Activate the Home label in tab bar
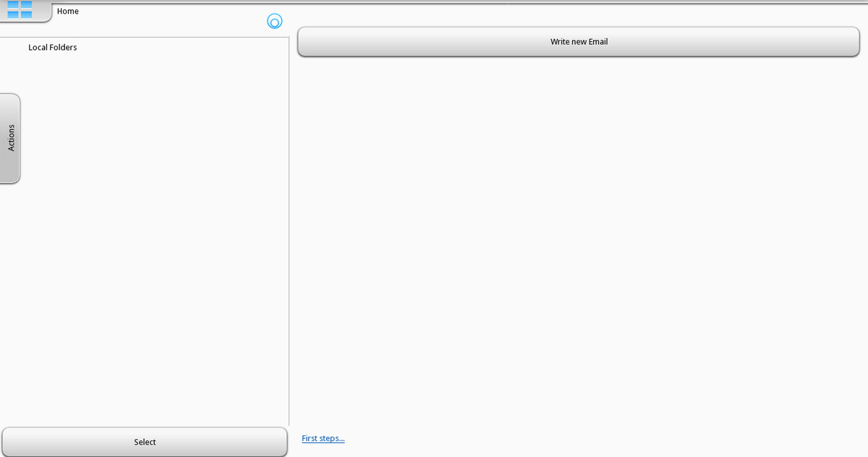The image size is (868, 457). (68, 12)
